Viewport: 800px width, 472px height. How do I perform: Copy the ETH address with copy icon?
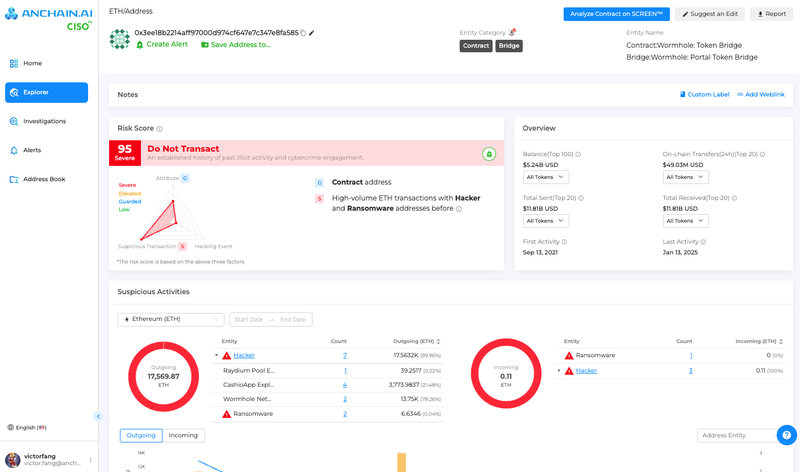(x=303, y=33)
